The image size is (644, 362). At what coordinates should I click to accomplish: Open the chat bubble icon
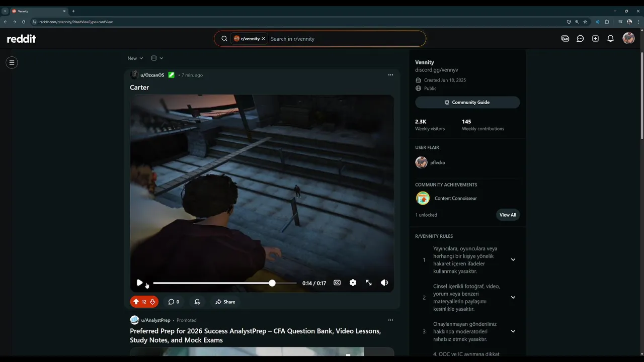point(580,39)
